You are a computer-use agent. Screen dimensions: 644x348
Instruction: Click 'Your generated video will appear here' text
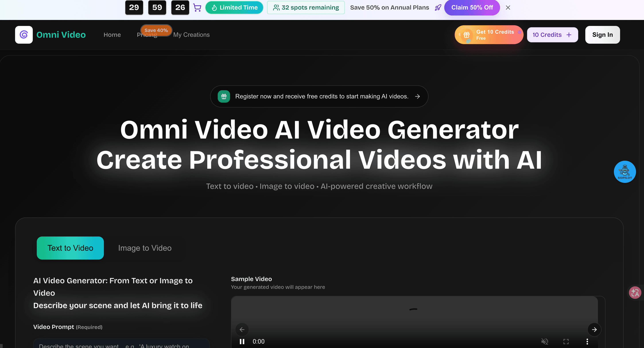click(x=278, y=287)
